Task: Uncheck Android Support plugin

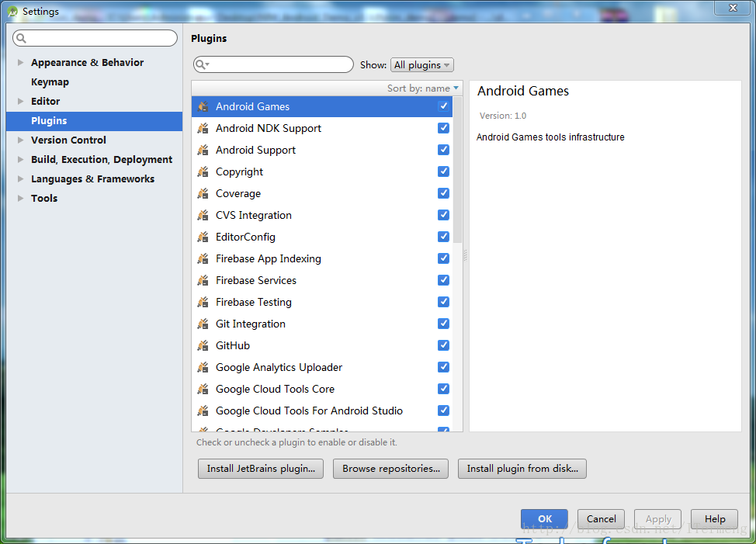Action: (443, 149)
